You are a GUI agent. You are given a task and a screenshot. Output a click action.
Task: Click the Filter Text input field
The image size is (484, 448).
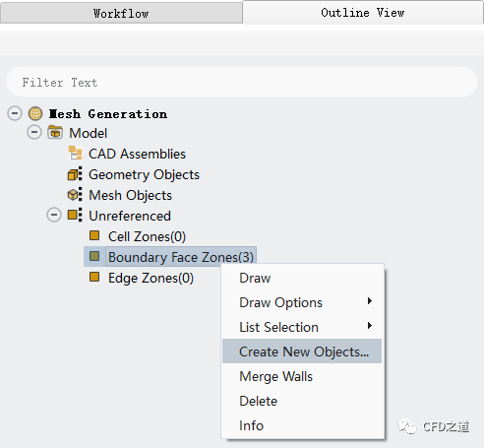click(x=242, y=82)
